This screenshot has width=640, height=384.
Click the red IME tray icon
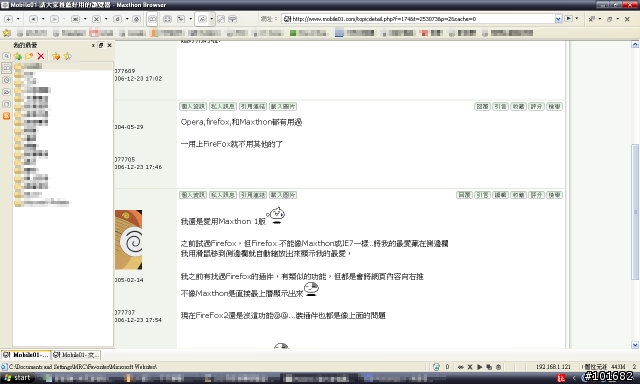tap(562, 378)
